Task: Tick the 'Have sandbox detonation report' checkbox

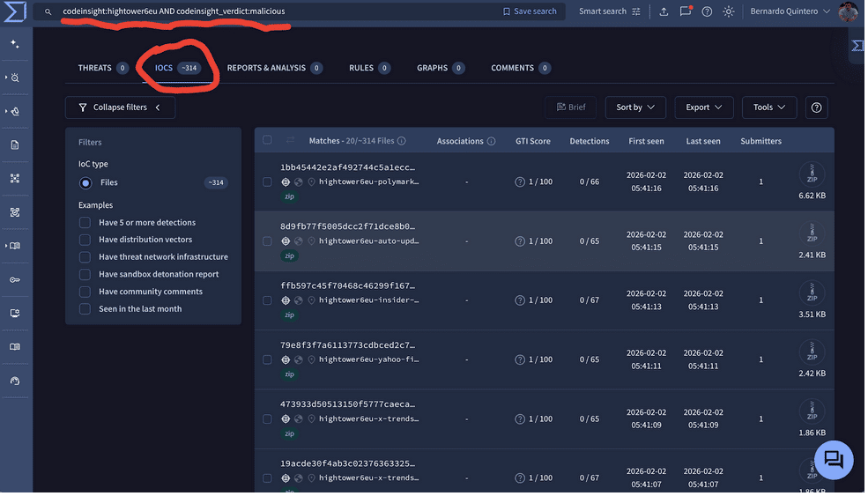Action: (85, 274)
